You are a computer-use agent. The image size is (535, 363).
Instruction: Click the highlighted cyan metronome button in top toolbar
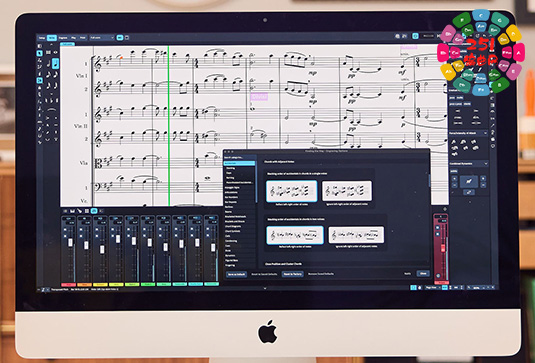click(x=415, y=36)
